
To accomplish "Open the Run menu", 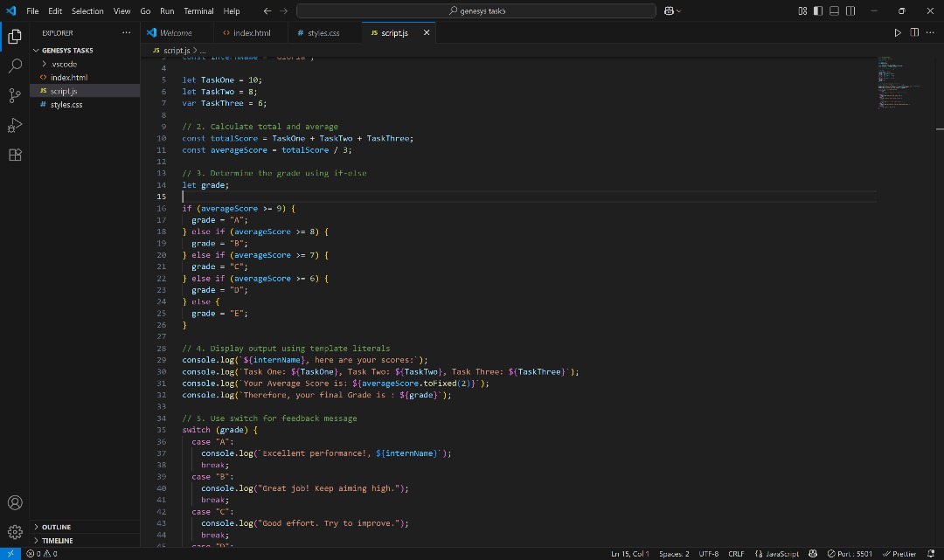I will tap(167, 10).
